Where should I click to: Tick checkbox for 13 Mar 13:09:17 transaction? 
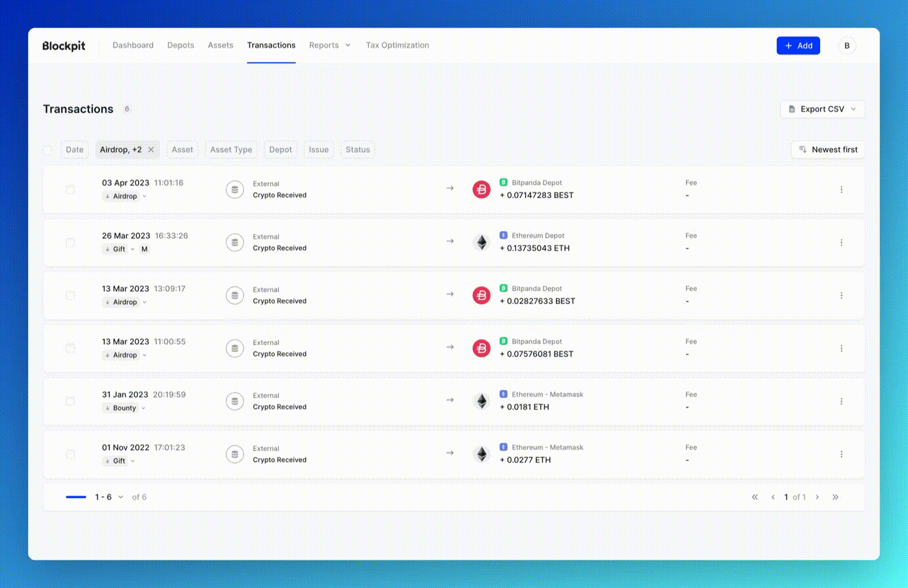pyautogui.click(x=70, y=296)
